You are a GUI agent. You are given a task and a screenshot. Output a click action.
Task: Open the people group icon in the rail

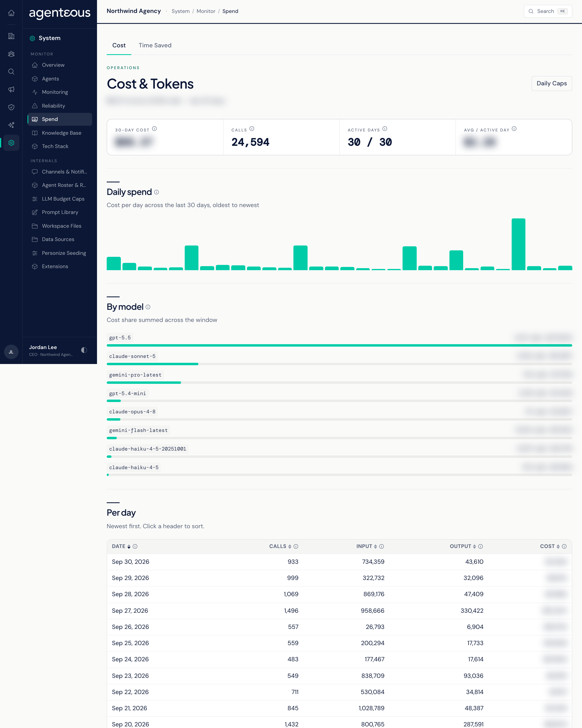pos(11,54)
